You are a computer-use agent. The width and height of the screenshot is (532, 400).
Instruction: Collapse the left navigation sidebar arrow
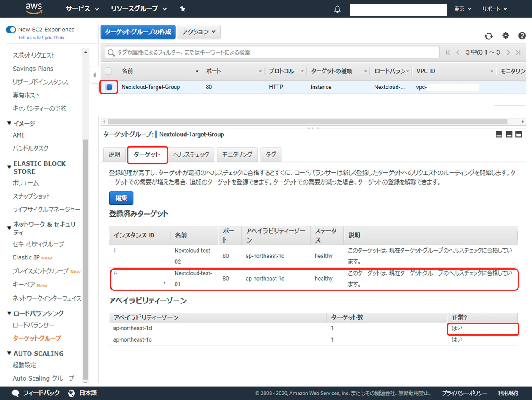tap(94, 75)
